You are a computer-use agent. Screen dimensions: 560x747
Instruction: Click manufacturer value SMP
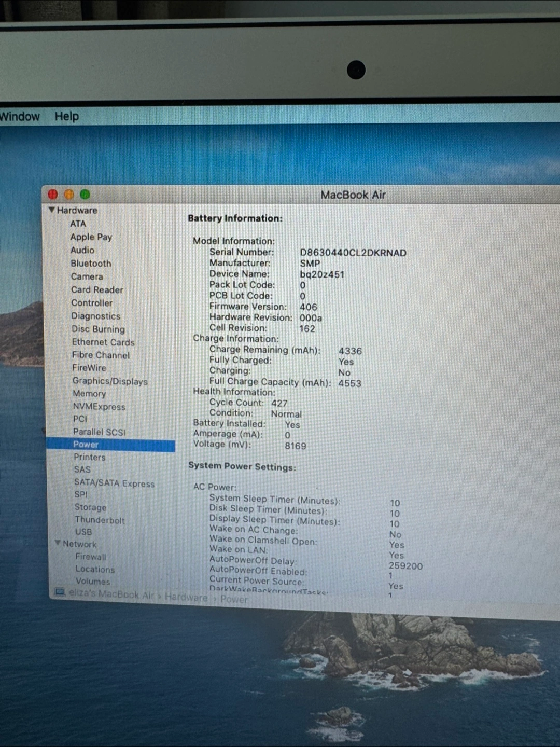click(x=310, y=264)
